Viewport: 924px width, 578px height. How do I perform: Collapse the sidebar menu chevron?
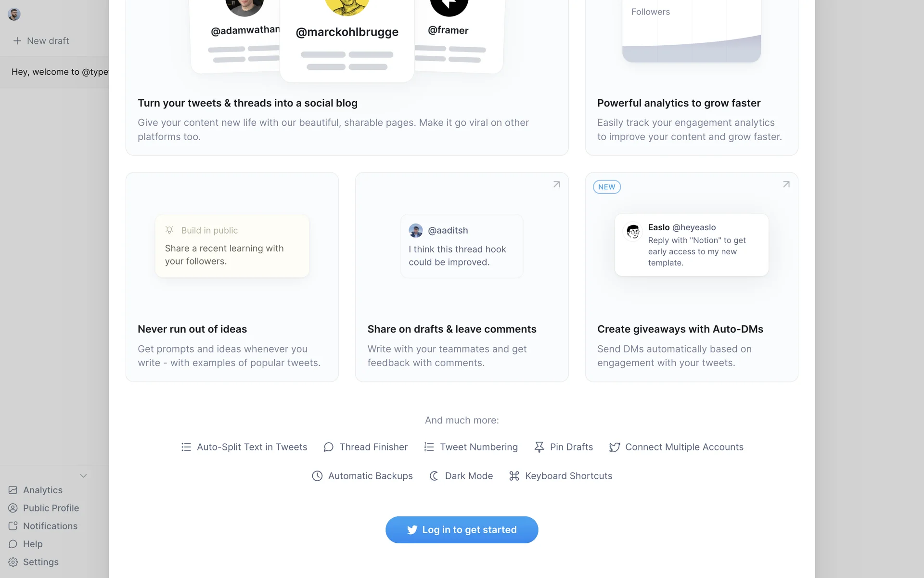pyautogui.click(x=83, y=476)
